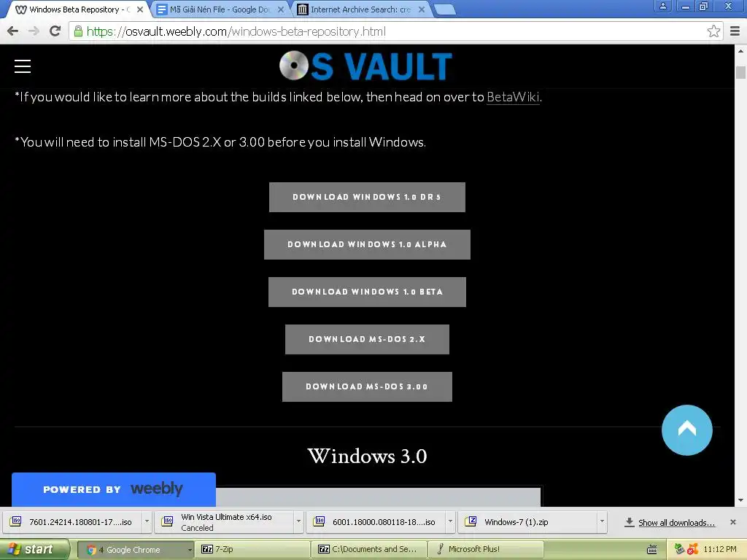Click the 11:12 PM system clock
Image resolution: width=747 pixels, height=560 pixels.
click(x=719, y=549)
